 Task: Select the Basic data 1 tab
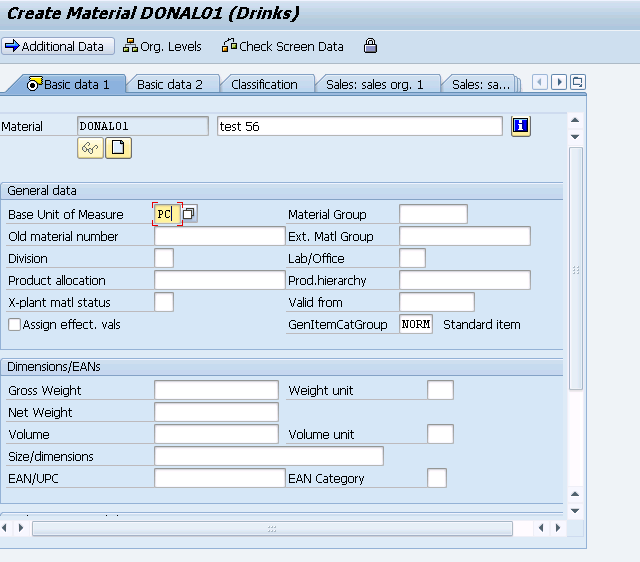pos(69,84)
